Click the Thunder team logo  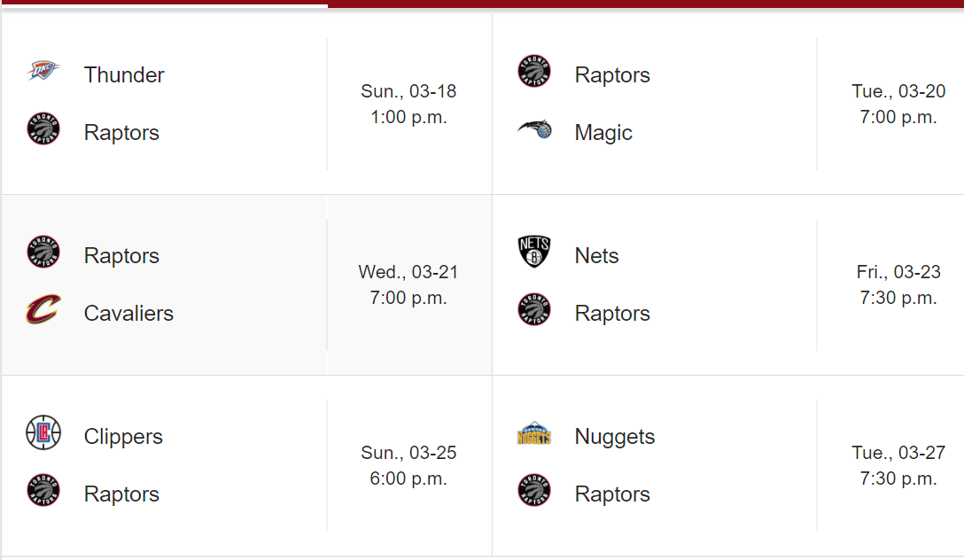click(43, 72)
